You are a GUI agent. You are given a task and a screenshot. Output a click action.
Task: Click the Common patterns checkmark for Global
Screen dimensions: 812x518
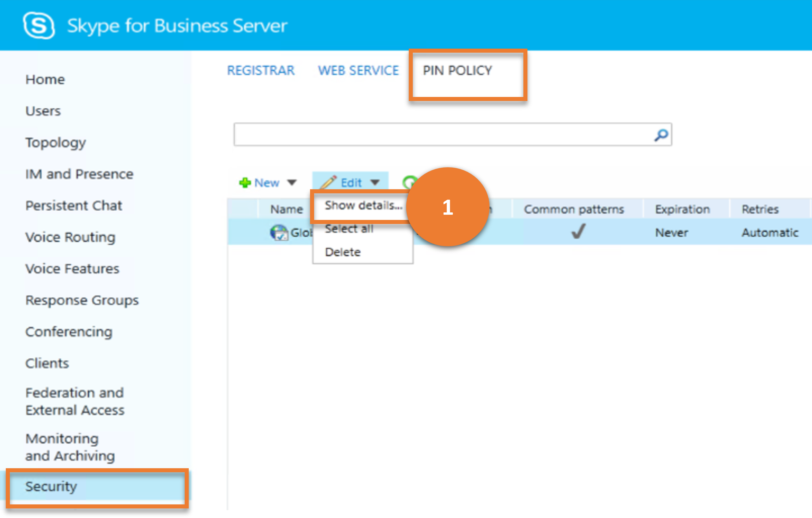click(x=579, y=232)
